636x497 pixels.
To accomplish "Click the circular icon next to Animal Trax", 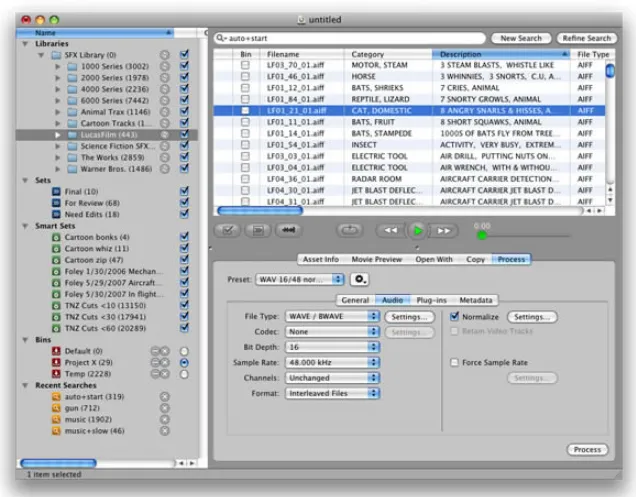I will (x=164, y=112).
